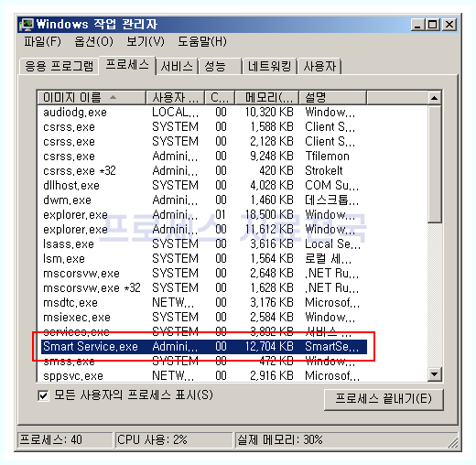Click the vertical scrollbar thumb
476x465 pixels.
(435, 164)
